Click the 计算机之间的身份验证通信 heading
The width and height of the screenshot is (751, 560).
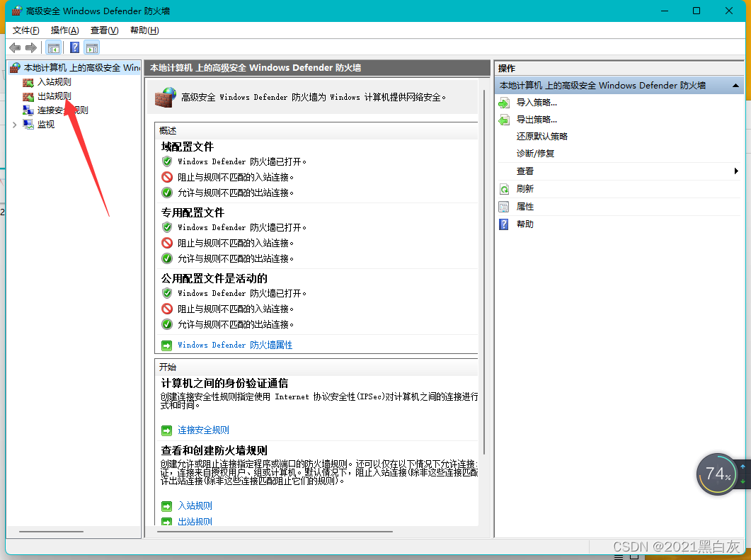point(224,383)
